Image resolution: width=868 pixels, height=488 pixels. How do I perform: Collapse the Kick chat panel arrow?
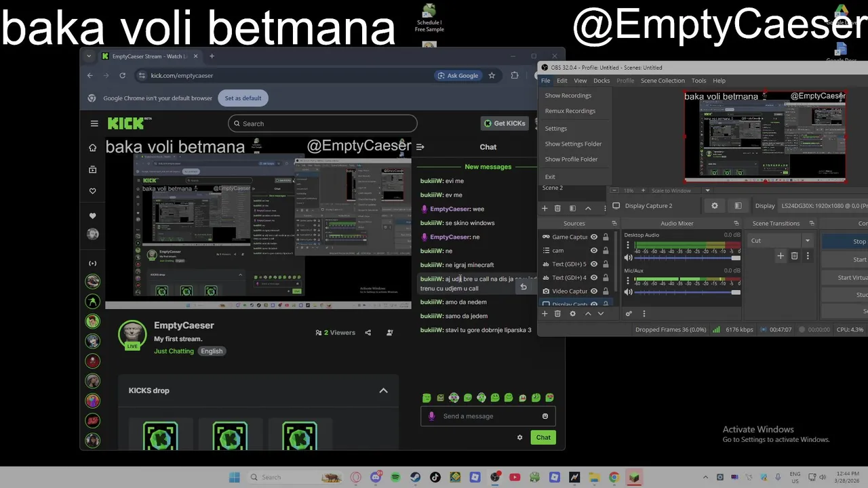420,146
